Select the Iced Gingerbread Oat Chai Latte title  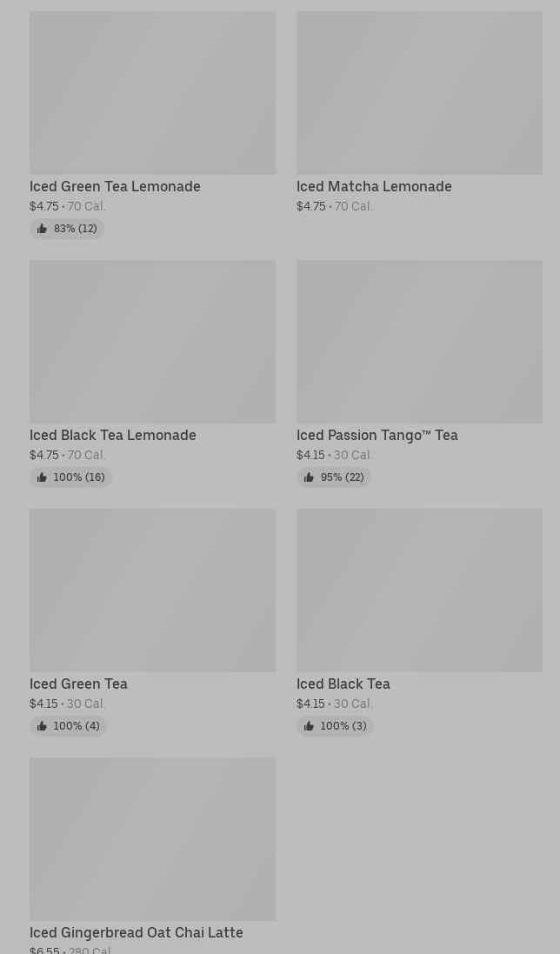(137, 932)
